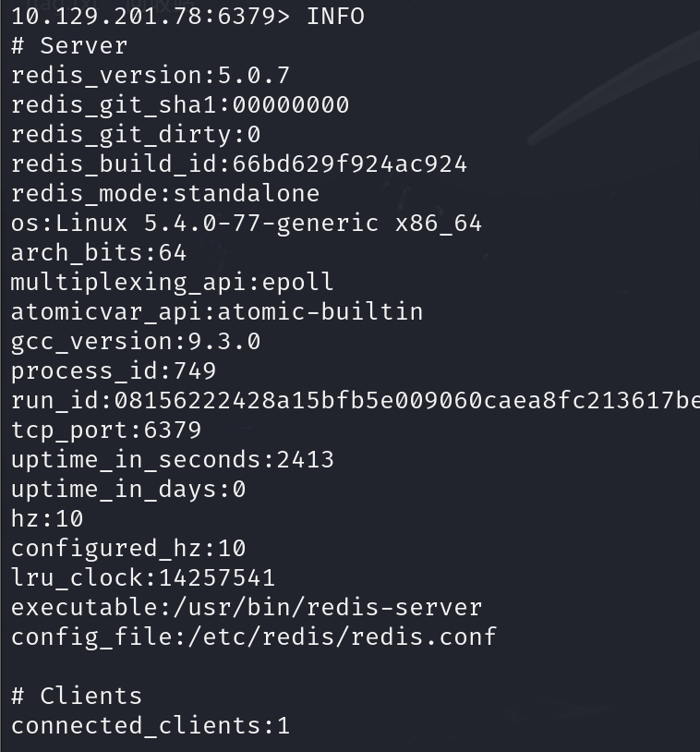Click the redis_git_sha1 line

tap(180, 105)
